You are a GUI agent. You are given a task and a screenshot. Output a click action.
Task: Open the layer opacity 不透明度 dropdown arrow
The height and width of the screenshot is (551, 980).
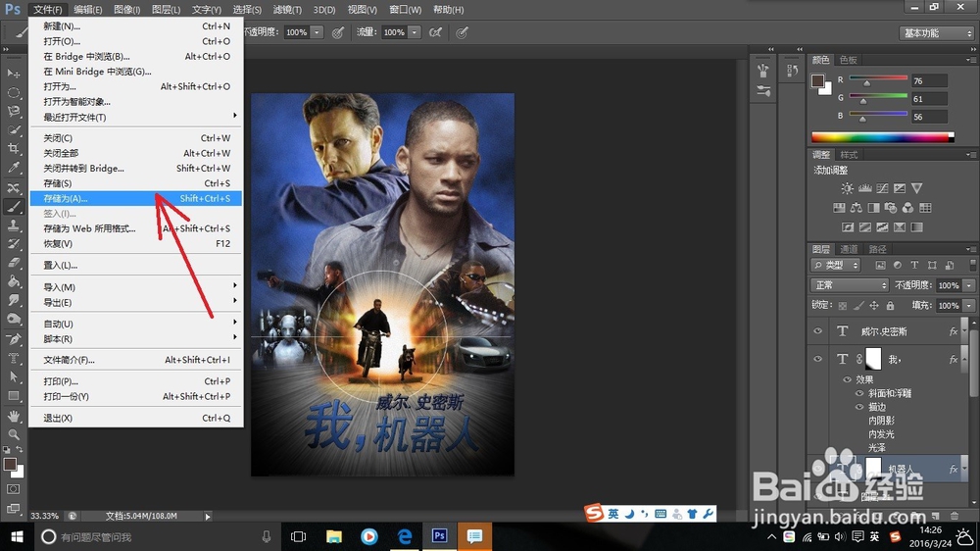pyautogui.click(x=969, y=285)
